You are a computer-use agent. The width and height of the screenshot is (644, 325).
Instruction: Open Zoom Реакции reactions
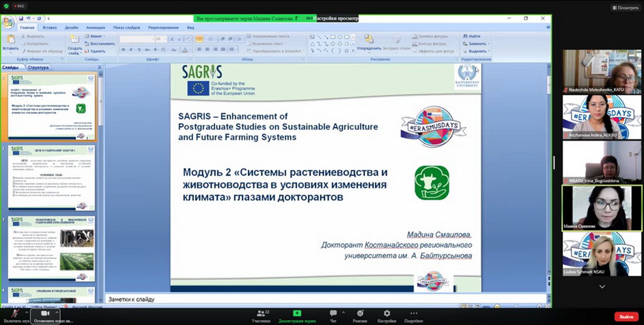360,316
